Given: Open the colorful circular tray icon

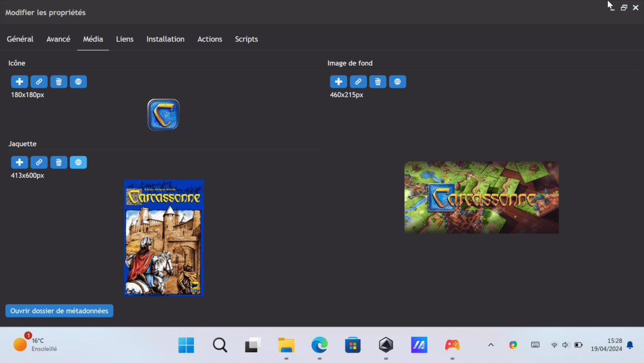Looking at the screenshot, I should tap(513, 345).
